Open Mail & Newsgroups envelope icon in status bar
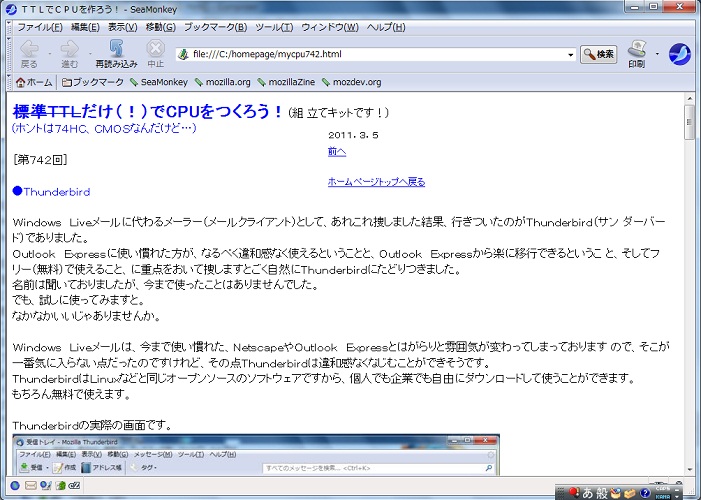The height and width of the screenshot is (500, 701). click(30, 485)
